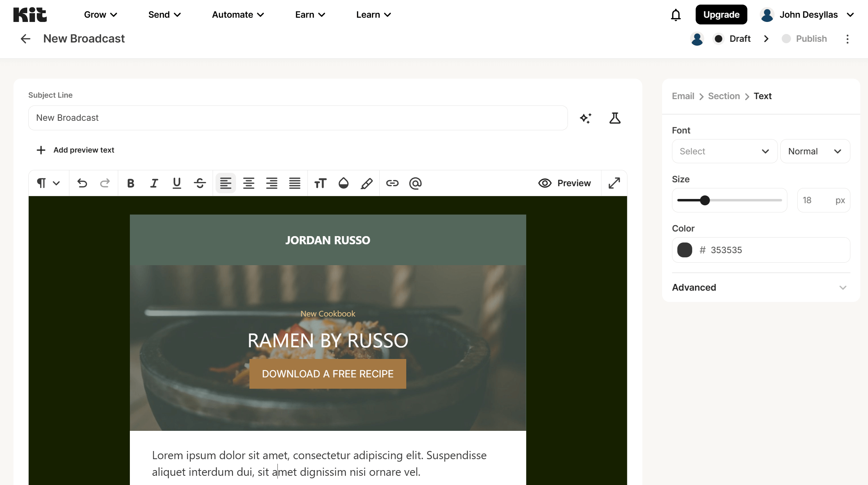Open the notifications bell
The image size is (868, 485).
[x=676, y=15]
